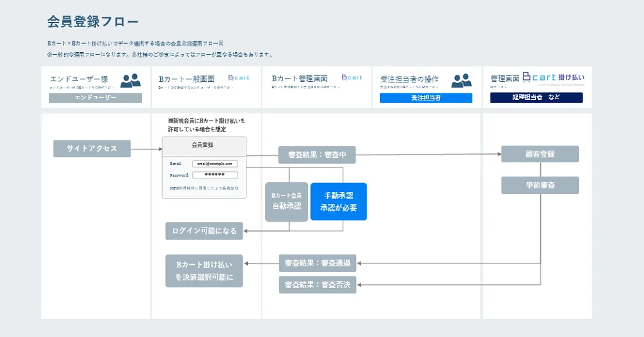The image size is (644, 337).
Task: Select the Bカート会員 自動承認 box
Action: click(x=287, y=202)
